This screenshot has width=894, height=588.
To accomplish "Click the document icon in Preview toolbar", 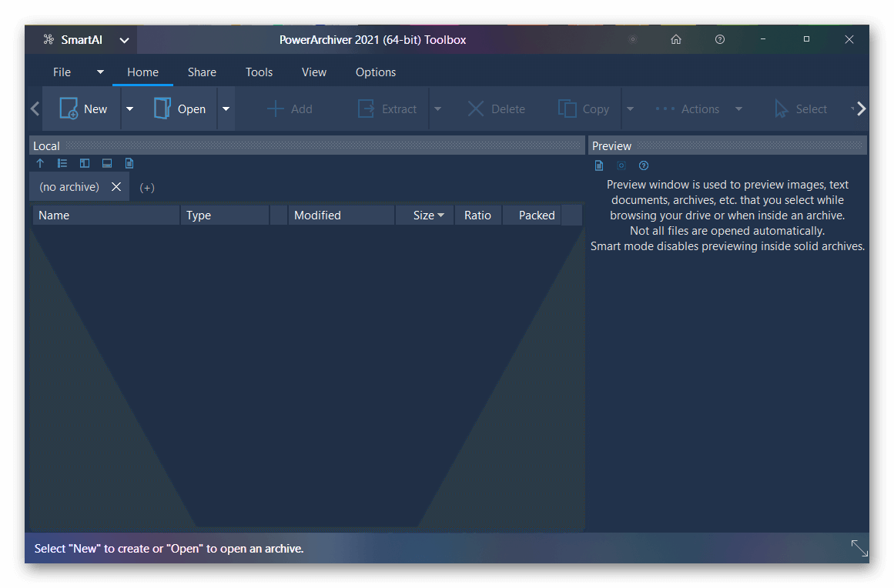I will 598,165.
